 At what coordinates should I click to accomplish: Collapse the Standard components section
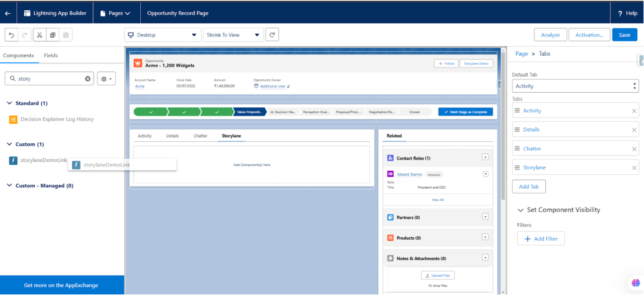tap(10, 103)
